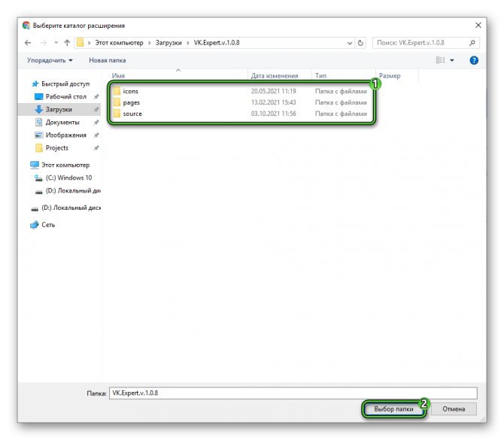
Task: Open 'Документы' in sidebar
Action: (62, 122)
